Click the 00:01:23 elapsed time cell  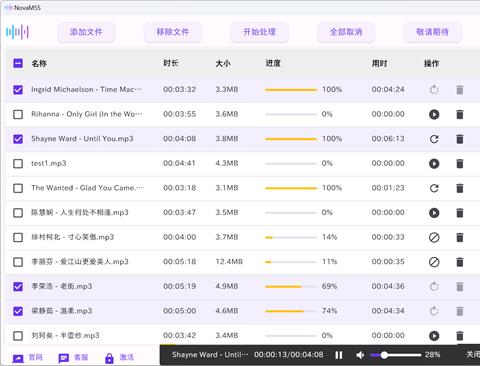tap(388, 188)
